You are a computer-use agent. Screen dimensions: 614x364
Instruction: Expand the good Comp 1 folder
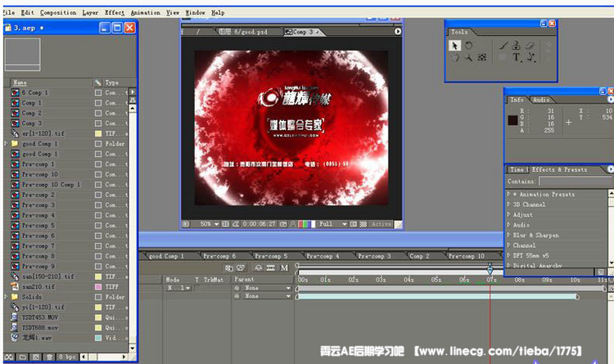pyautogui.click(x=6, y=144)
